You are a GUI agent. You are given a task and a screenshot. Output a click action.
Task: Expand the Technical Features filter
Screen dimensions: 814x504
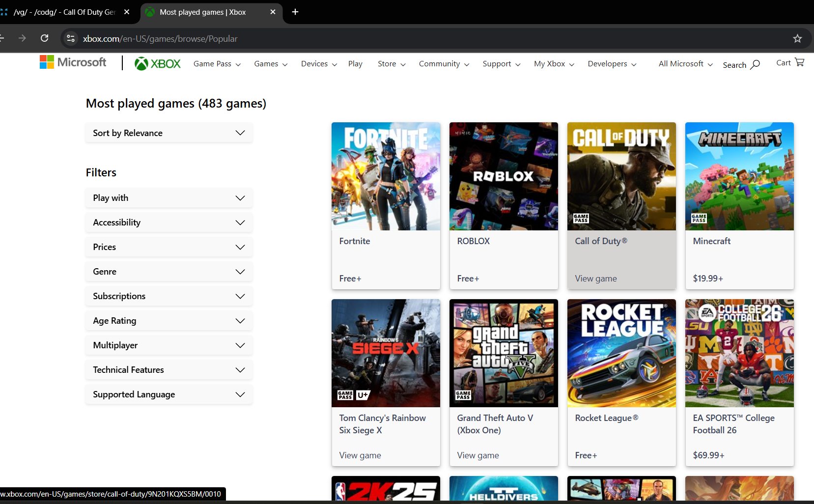pos(169,370)
